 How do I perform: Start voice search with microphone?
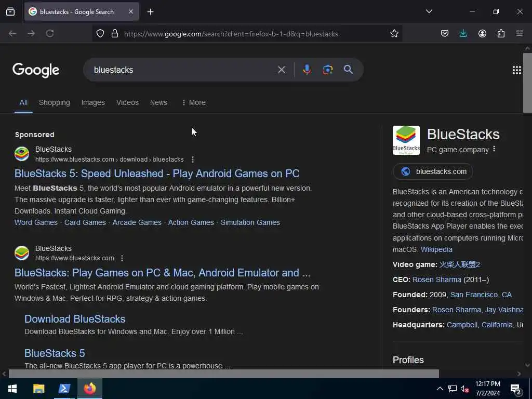[x=307, y=70]
